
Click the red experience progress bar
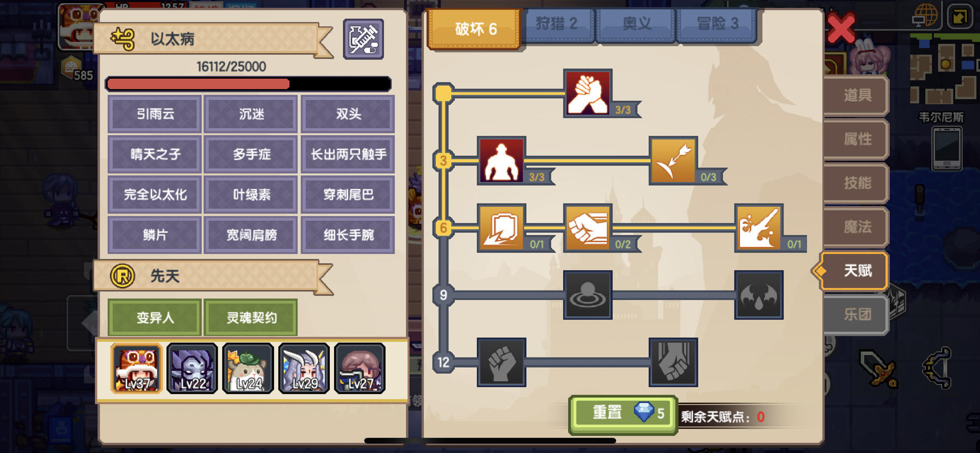(x=248, y=84)
